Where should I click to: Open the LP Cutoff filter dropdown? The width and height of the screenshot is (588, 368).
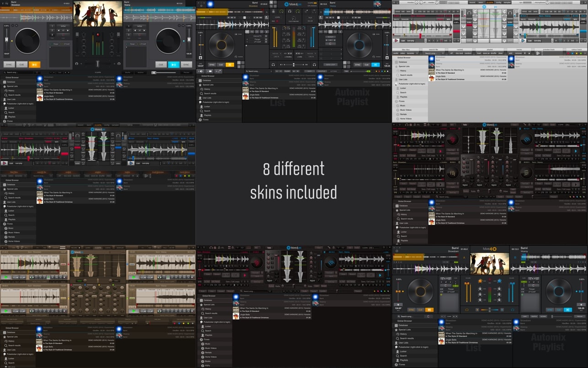pos(266,42)
